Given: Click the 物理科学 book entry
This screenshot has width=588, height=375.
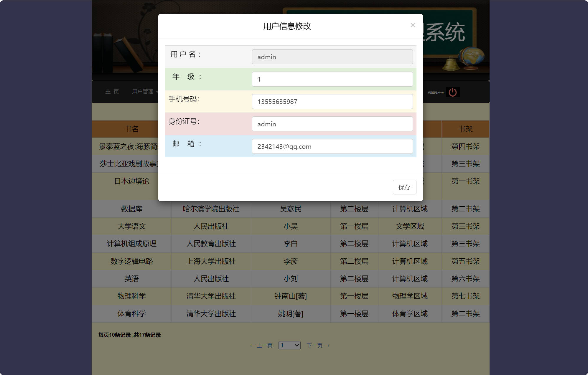Looking at the screenshot, I should 131,296.
